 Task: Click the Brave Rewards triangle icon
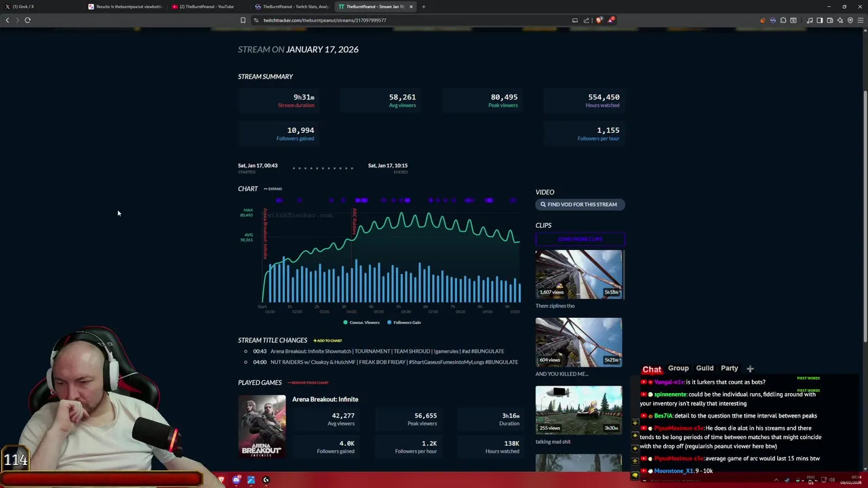(611, 20)
